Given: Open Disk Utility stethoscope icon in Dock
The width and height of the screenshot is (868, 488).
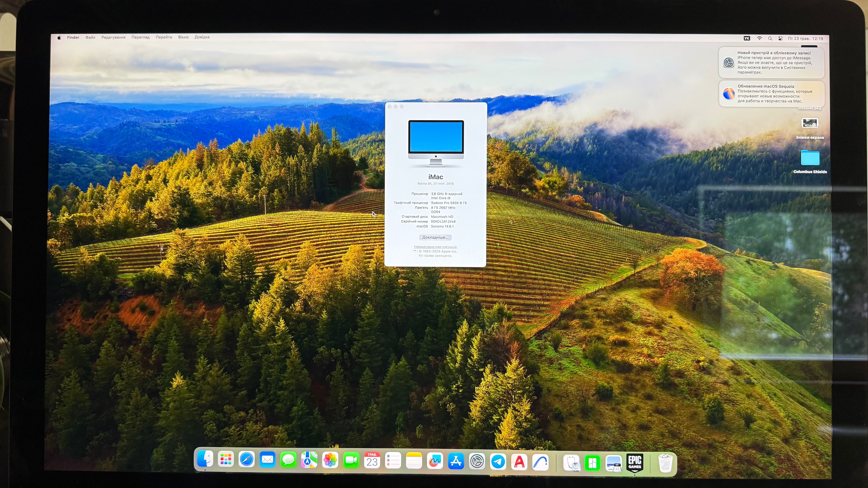Looking at the screenshot, I should tap(572, 463).
